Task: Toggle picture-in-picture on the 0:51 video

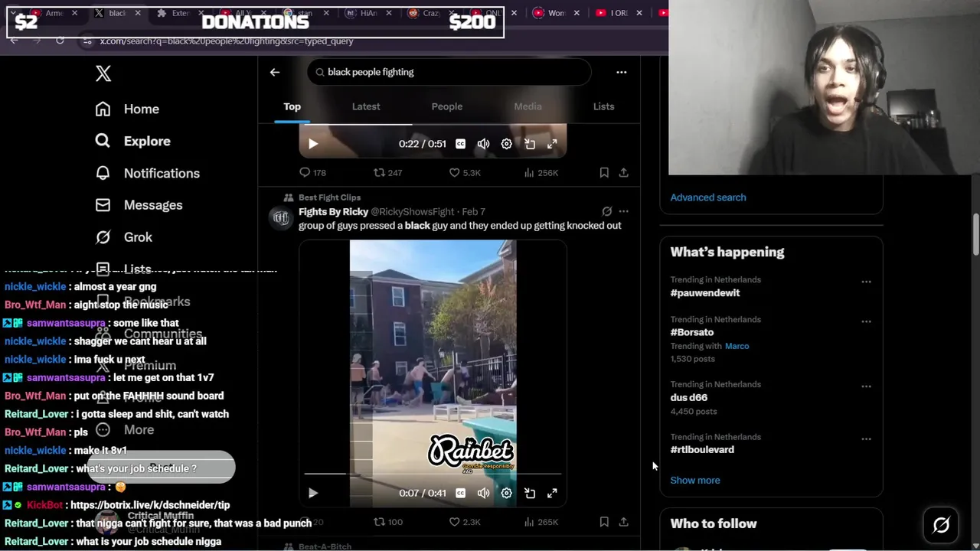Action: (x=530, y=144)
